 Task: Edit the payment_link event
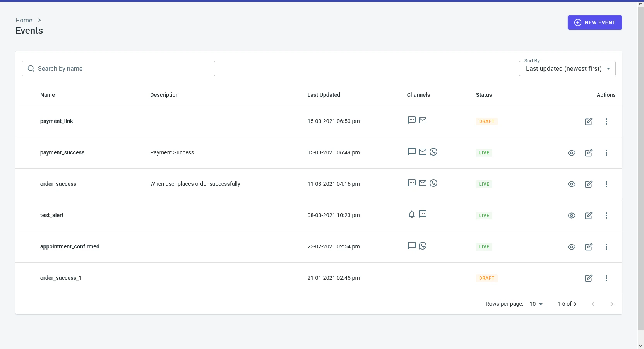pos(589,121)
